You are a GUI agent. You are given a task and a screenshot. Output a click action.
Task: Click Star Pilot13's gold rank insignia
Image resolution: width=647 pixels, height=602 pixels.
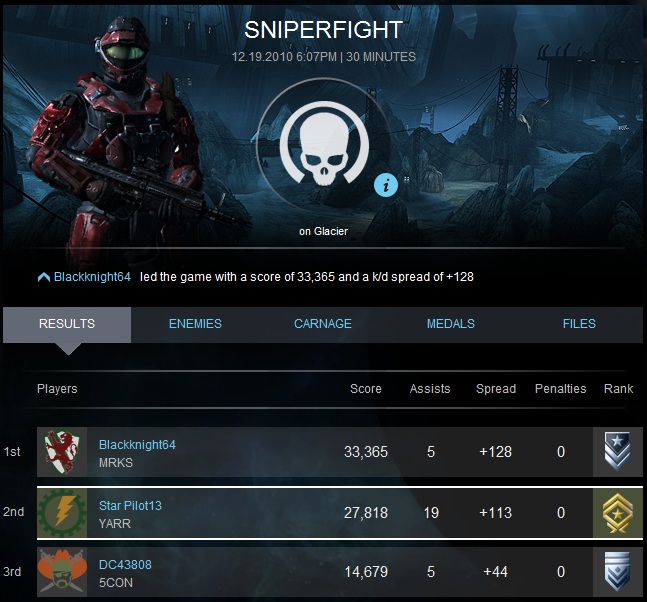click(617, 512)
